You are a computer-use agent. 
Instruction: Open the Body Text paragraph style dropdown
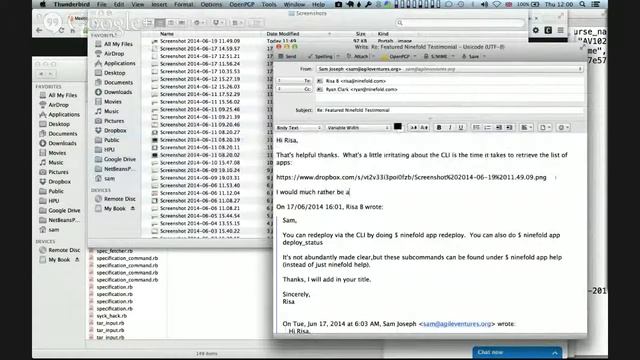click(x=299, y=128)
